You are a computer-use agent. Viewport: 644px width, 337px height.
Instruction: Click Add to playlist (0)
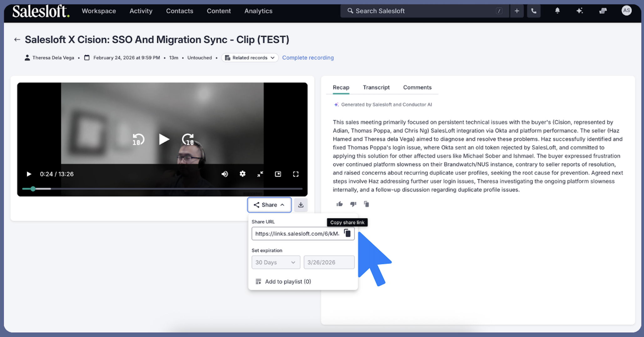pos(283,281)
